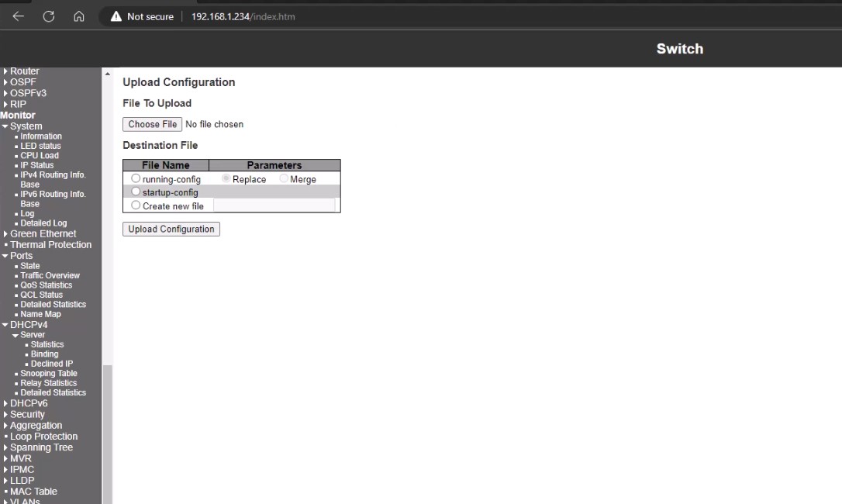
Task: Expand the OSPFv3 menu arrow
Action: (5, 93)
